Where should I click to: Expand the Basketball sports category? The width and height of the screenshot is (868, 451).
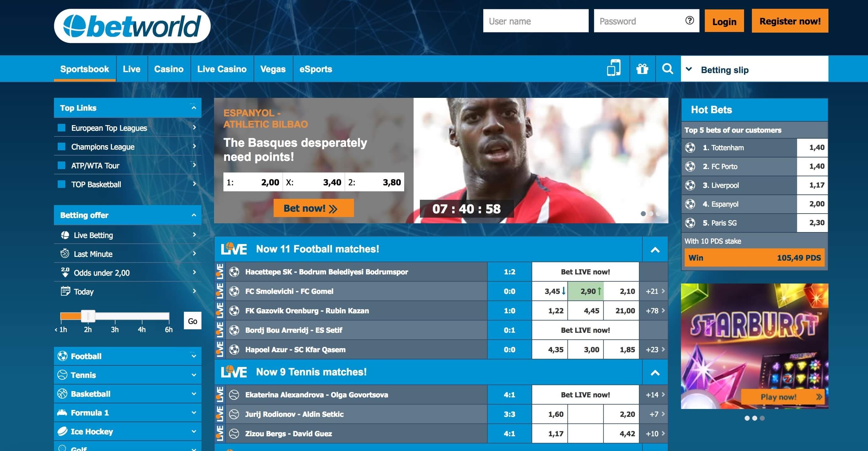(194, 393)
